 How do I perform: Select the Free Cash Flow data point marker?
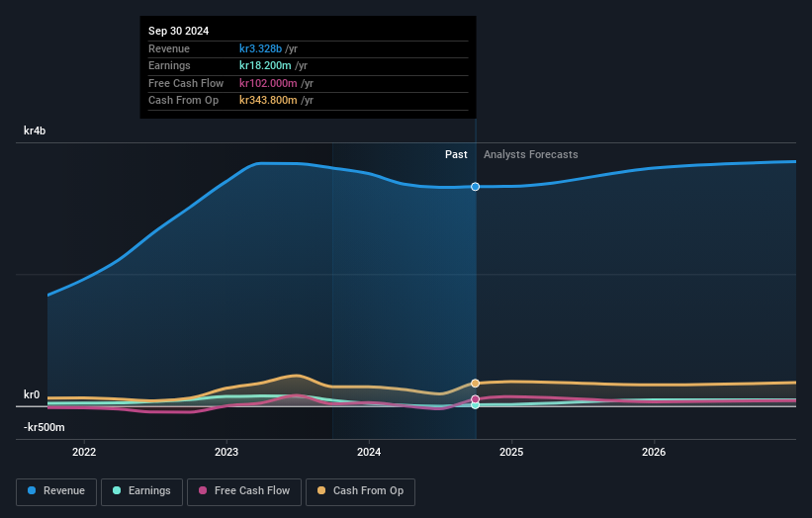(475, 399)
